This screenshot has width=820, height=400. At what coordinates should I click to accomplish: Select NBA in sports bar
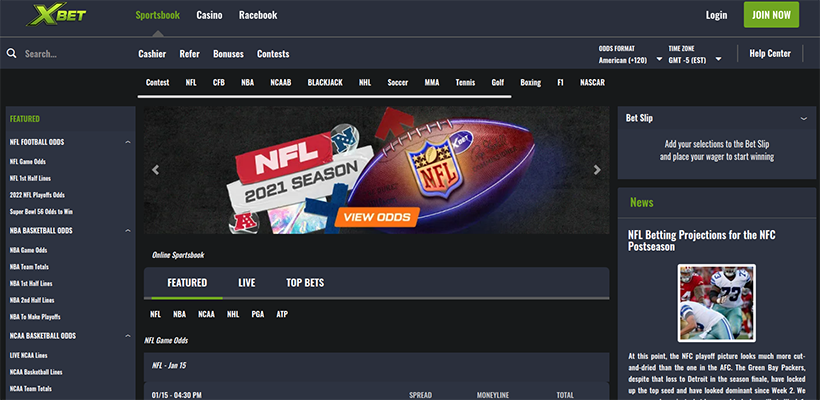(247, 83)
